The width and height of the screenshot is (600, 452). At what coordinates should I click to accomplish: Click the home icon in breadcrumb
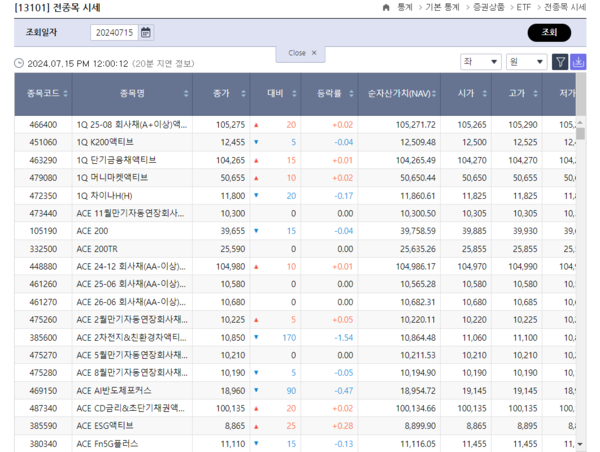coord(387,7)
